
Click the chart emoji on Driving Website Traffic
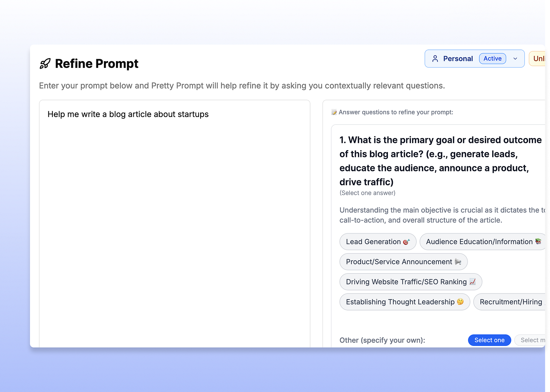click(473, 281)
